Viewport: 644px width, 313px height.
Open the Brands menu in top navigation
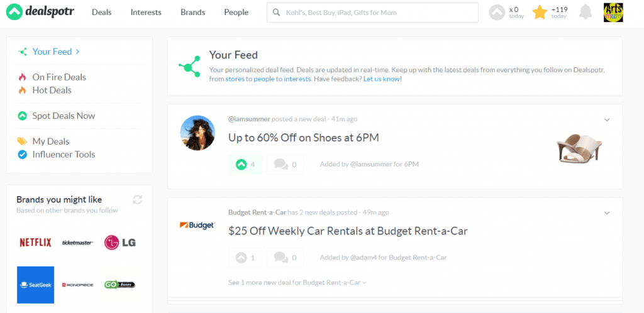tap(192, 13)
